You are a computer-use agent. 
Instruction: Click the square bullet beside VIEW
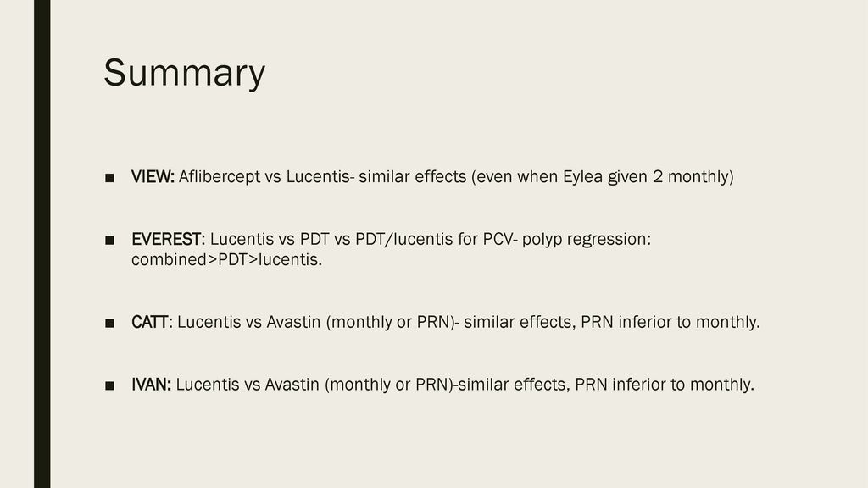(109, 178)
